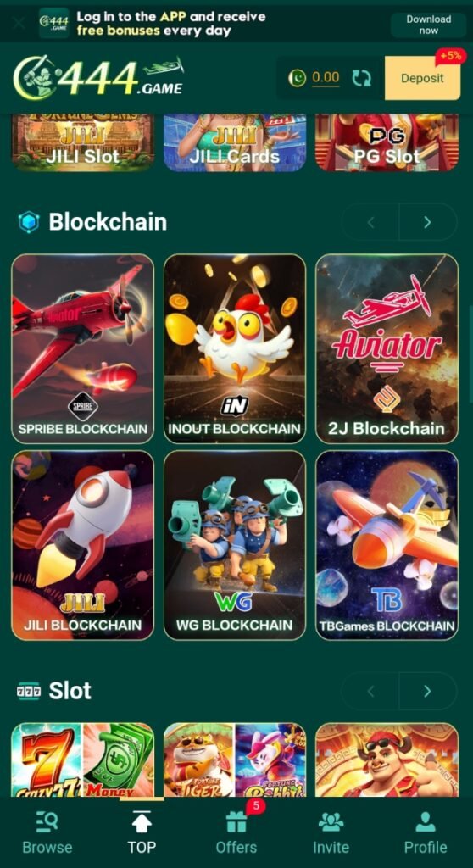Open the Browse tab
The height and width of the screenshot is (868, 473).
coord(47,833)
